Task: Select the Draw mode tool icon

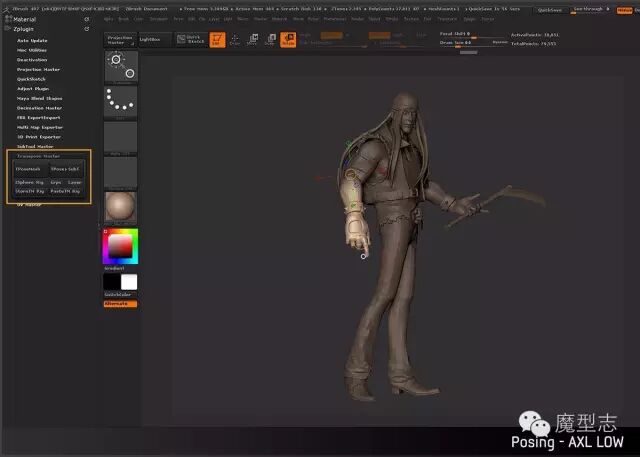Action: click(x=235, y=40)
